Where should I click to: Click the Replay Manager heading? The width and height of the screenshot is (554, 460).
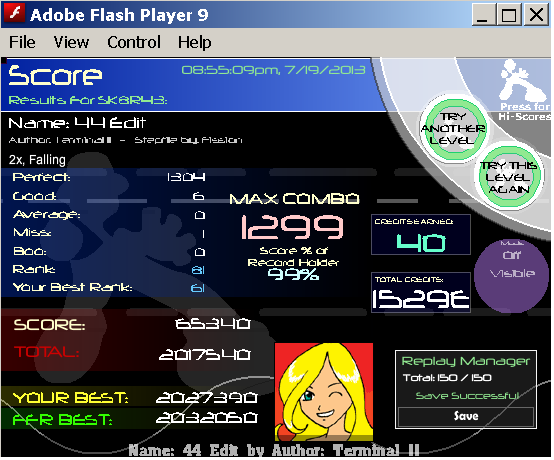point(467,362)
